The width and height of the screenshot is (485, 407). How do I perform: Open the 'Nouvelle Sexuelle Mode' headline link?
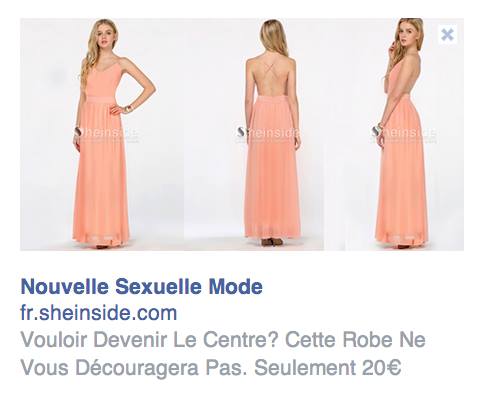point(142,287)
